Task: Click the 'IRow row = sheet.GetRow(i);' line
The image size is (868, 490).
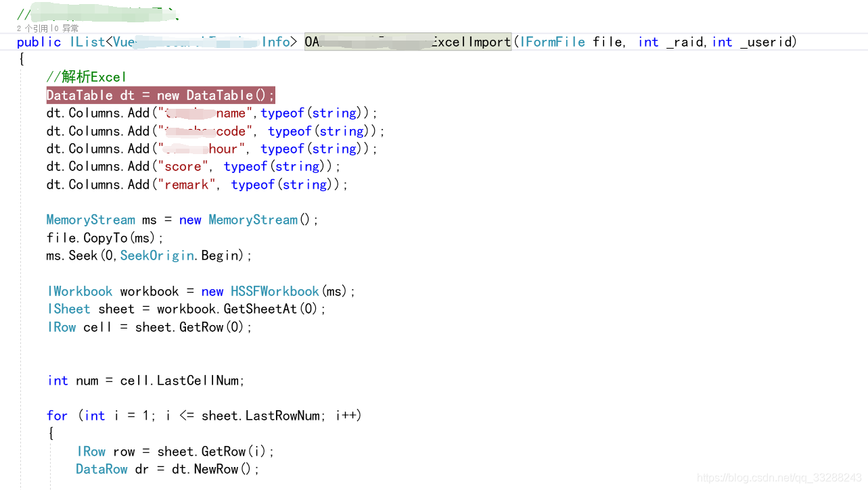Action: 176,451
